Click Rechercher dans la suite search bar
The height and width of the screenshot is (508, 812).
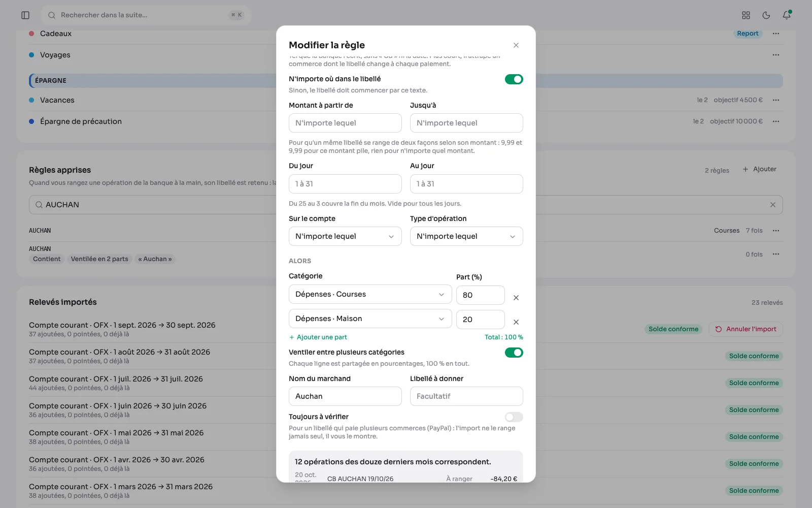click(x=146, y=15)
